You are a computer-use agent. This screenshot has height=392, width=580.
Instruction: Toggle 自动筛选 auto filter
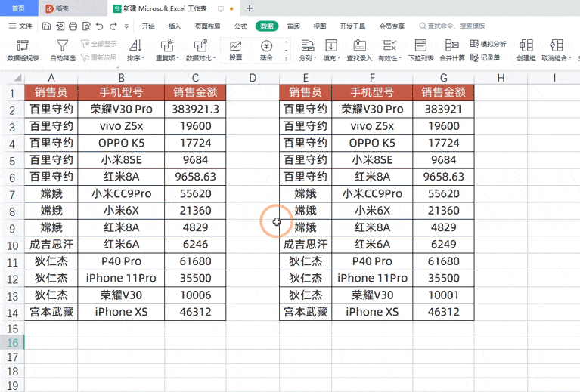click(63, 51)
